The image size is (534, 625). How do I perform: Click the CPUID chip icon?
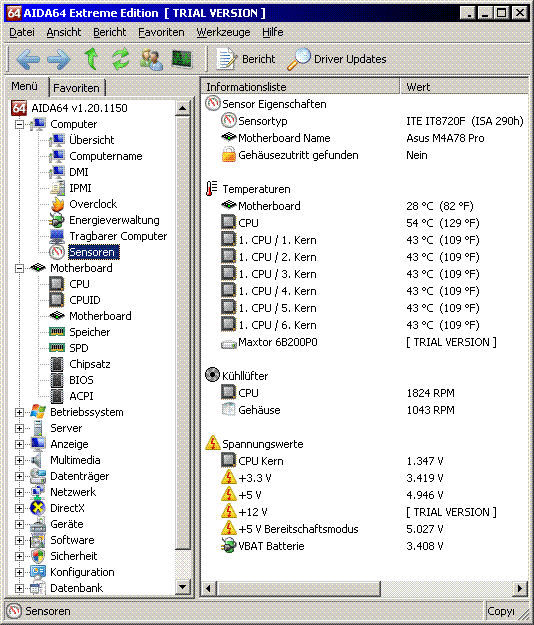57,300
